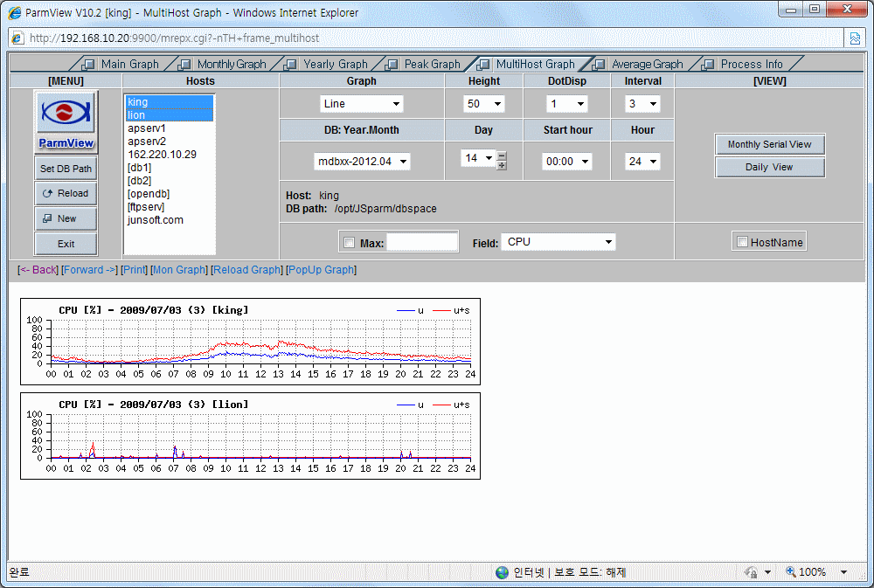Click the day decrement minus button
874x588 pixels.
tap(502, 156)
